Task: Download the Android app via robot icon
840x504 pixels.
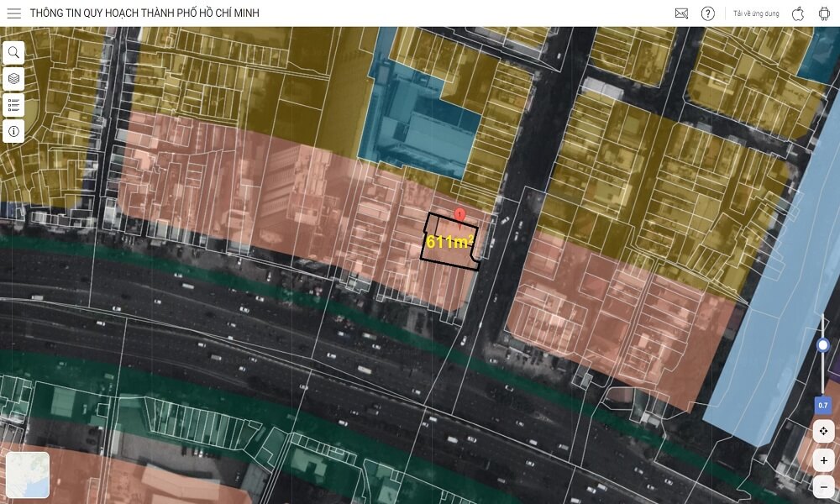Action: coord(824,13)
